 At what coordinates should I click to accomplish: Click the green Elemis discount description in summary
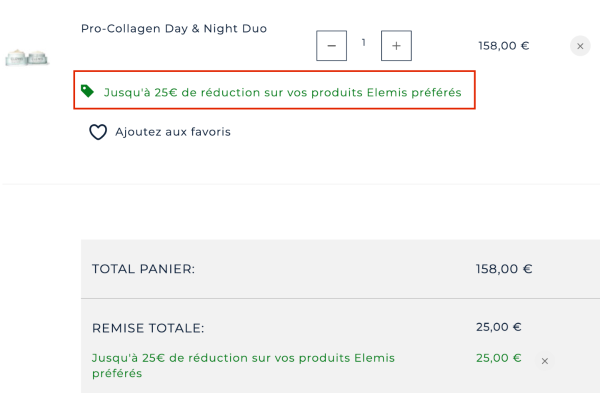[x=243, y=365]
